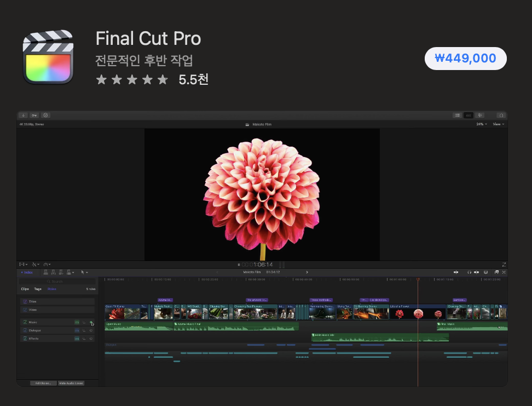Click the playhead marker on timeline ruler
The width and height of the screenshot is (532, 406).
tap(418, 279)
